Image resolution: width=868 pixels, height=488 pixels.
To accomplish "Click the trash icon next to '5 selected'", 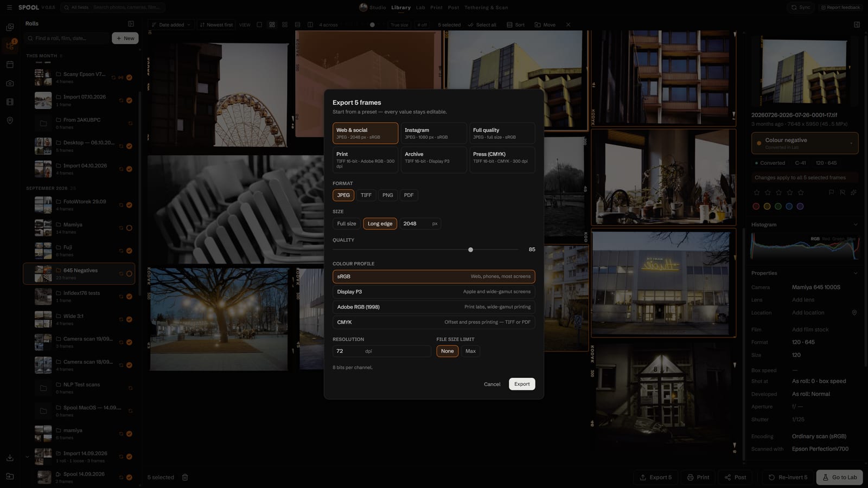I will (185, 477).
